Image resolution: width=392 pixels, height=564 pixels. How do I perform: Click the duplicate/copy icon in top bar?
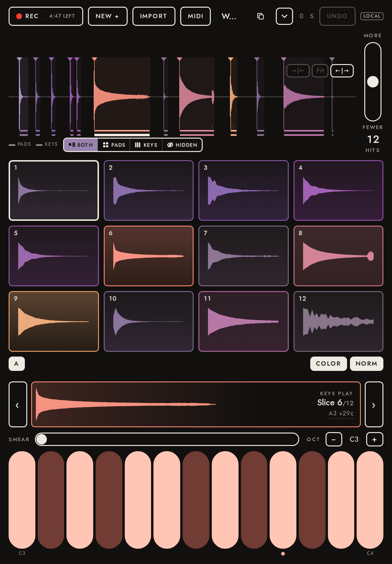coord(260,16)
